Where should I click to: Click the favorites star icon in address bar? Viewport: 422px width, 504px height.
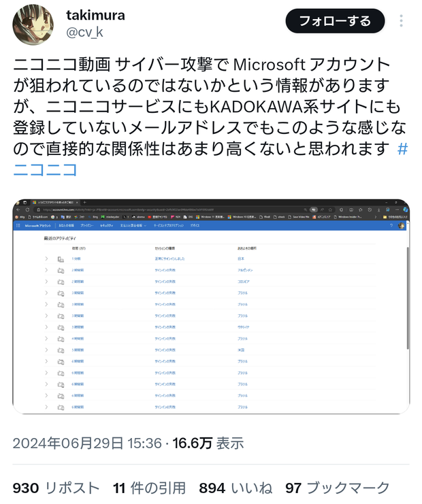pos(330,210)
